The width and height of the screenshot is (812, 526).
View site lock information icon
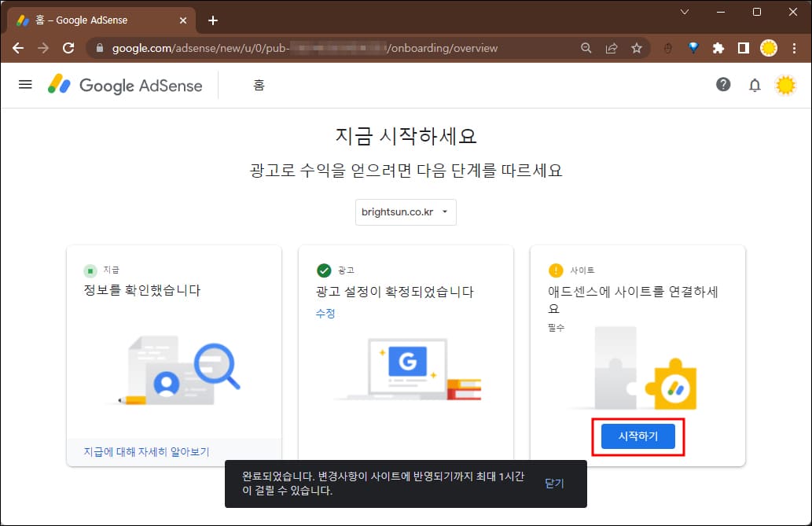pyautogui.click(x=99, y=48)
